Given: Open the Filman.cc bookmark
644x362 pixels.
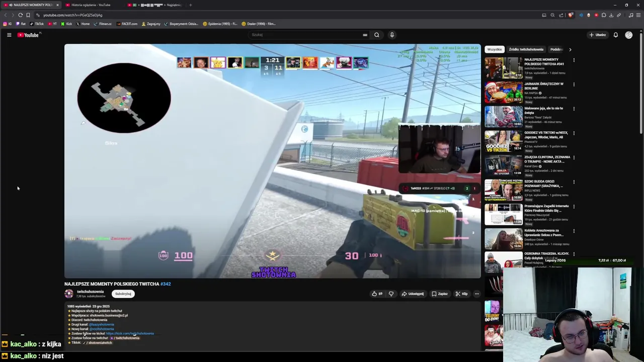Looking at the screenshot, I should (x=103, y=24).
